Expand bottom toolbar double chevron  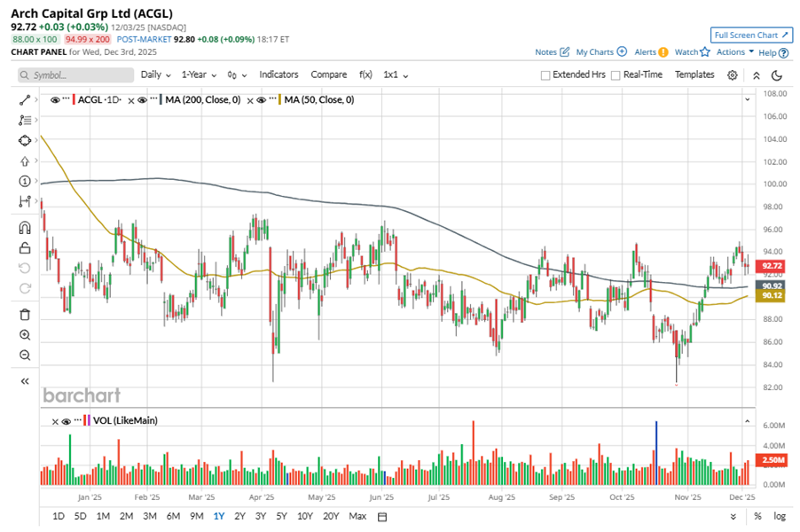[x=733, y=517]
